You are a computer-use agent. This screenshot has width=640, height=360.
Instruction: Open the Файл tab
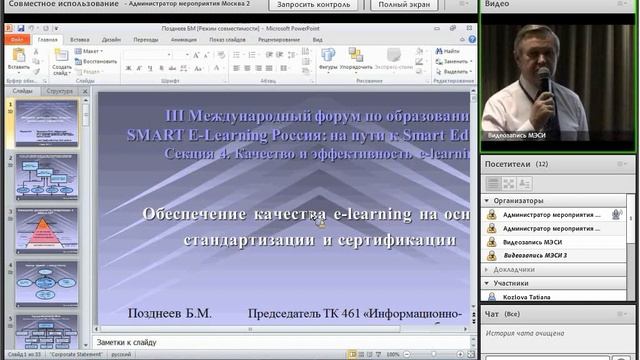(x=17, y=40)
